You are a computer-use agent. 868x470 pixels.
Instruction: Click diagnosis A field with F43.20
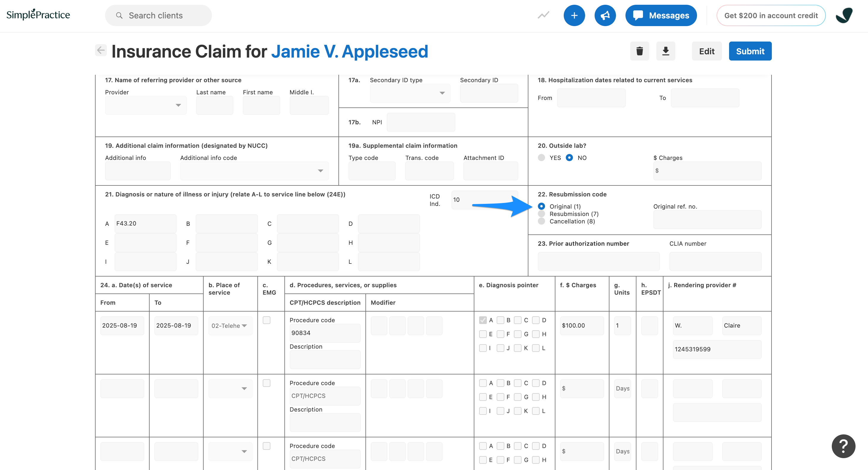pos(145,223)
